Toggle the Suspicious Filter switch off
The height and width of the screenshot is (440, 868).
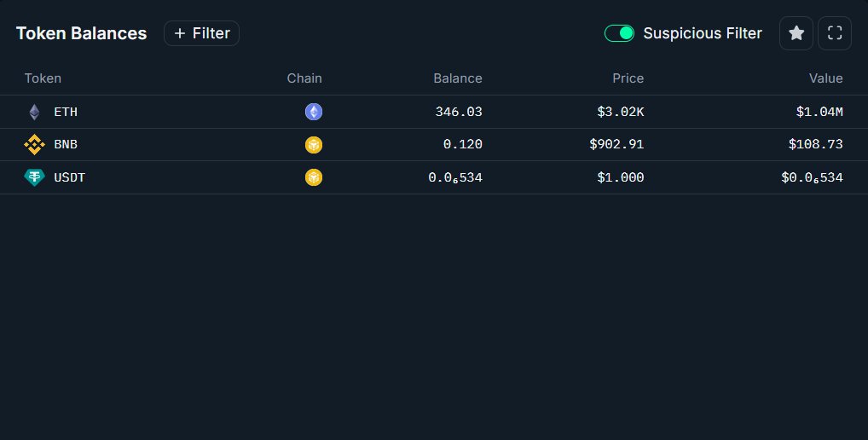(x=620, y=33)
